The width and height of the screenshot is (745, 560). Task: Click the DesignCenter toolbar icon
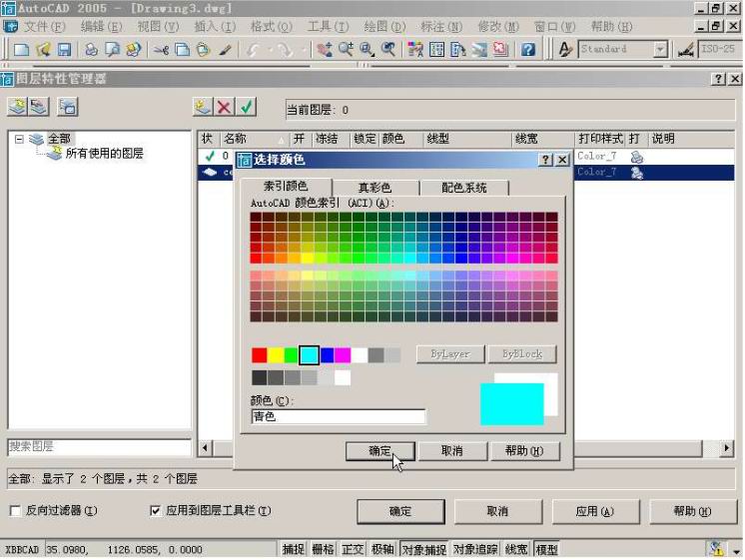click(436, 49)
